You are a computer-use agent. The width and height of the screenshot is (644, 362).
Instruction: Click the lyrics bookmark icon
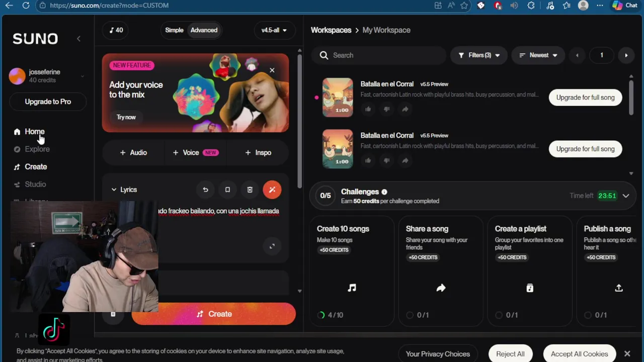(x=227, y=190)
